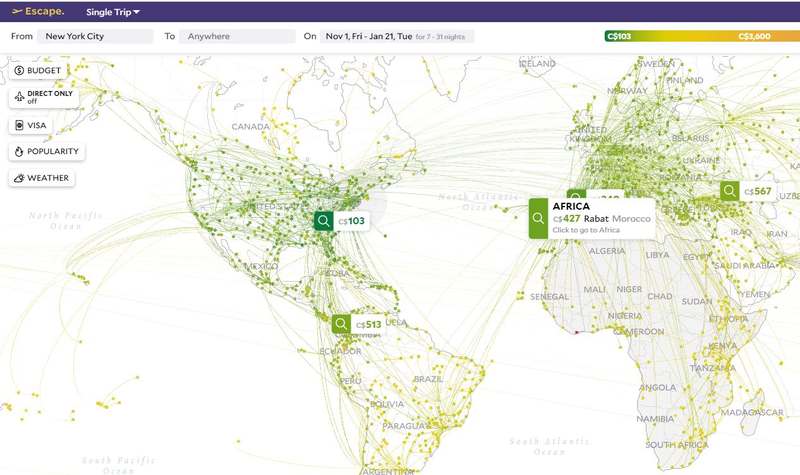The width and height of the screenshot is (800, 475).
Task: Click the C$3,600 end of price scale
Action: tap(754, 36)
